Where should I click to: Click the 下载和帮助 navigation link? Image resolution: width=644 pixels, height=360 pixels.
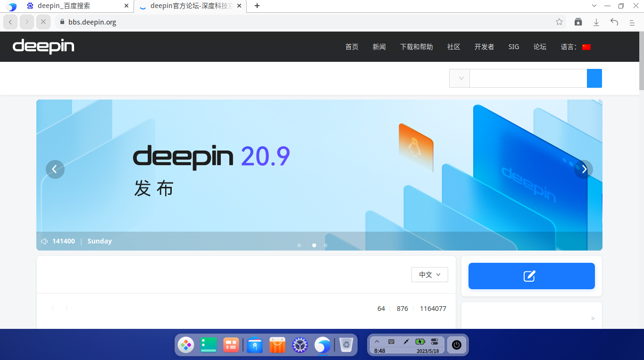[x=416, y=47]
